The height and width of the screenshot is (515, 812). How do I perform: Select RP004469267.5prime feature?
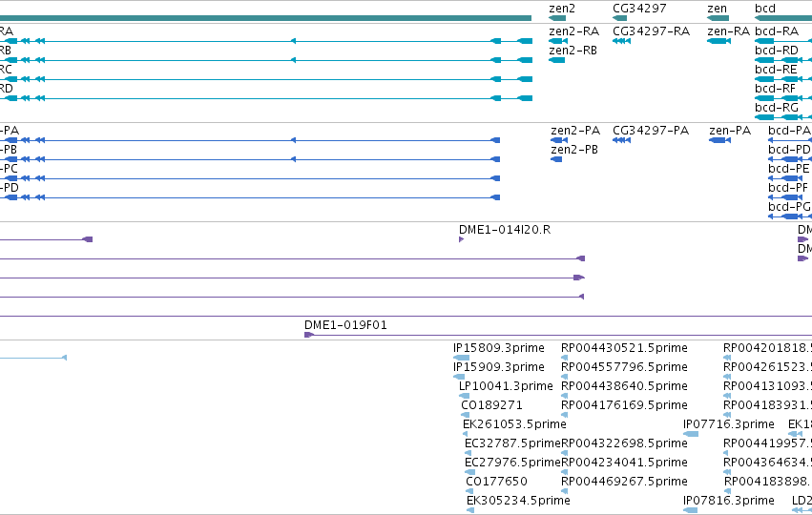click(x=565, y=492)
